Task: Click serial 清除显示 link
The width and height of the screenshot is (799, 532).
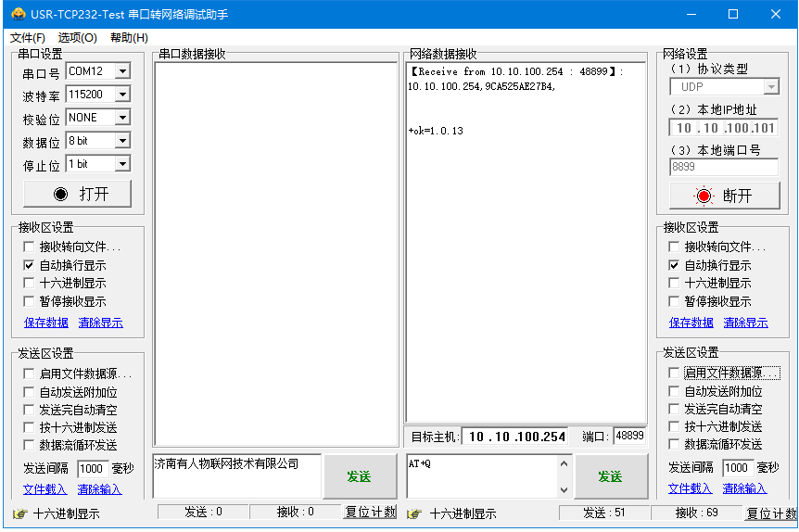Action: (x=100, y=323)
